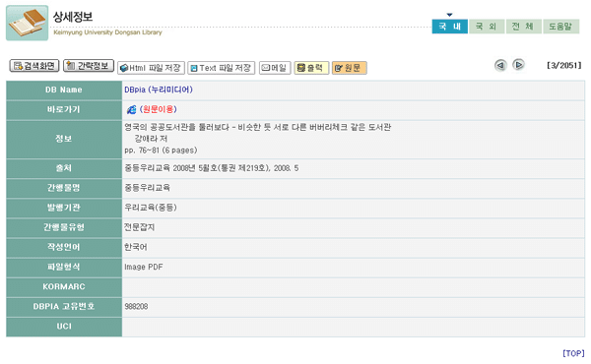Click the KORMARC header cell
The image size is (591, 364).
click(64, 287)
